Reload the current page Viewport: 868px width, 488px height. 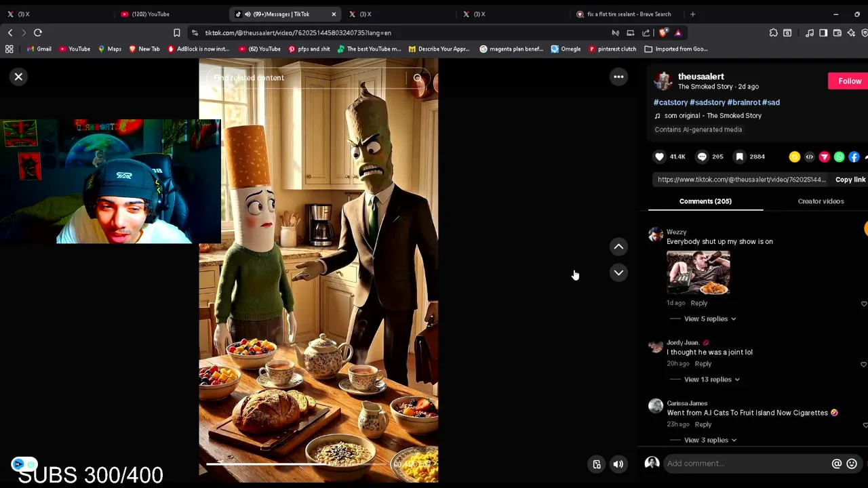click(38, 33)
